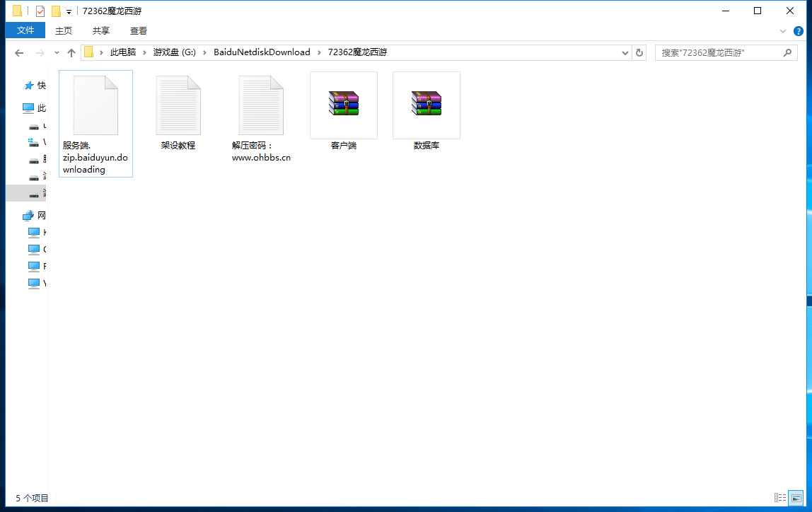812x512 pixels.
Task: Expand the ribbon using the chevron
Action: click(x=783, y=31)
